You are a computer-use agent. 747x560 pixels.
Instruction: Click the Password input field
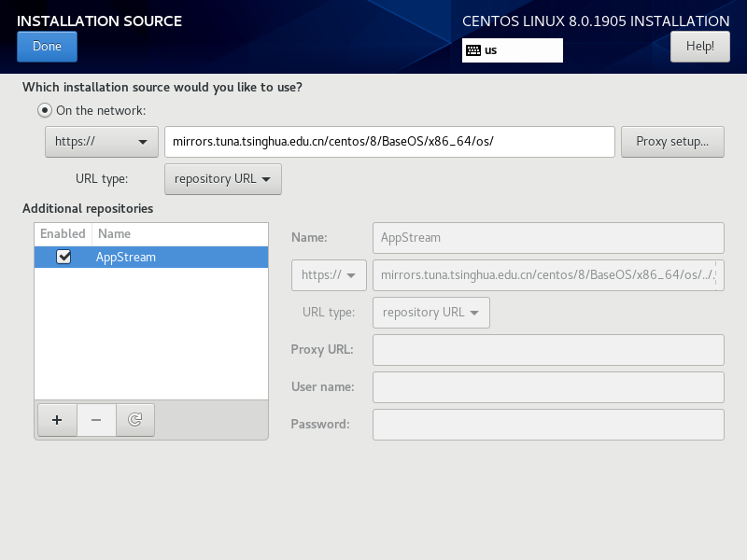click(x=548, y=425)
